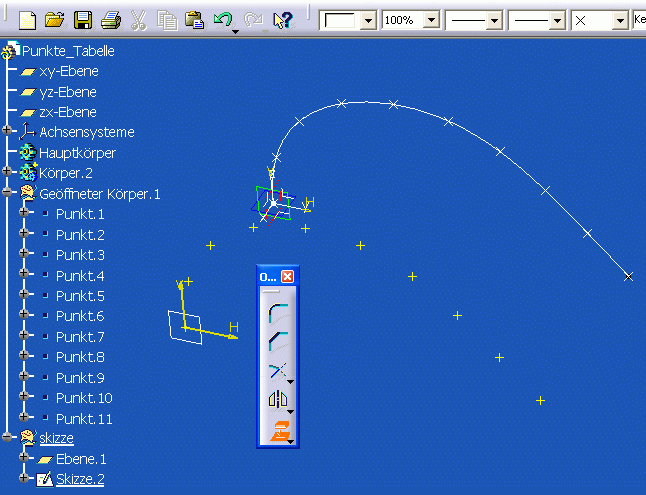Select Punkt.4 in the tree
The image size is (646, 495).
pyautogui.click(x=80, y=276)
